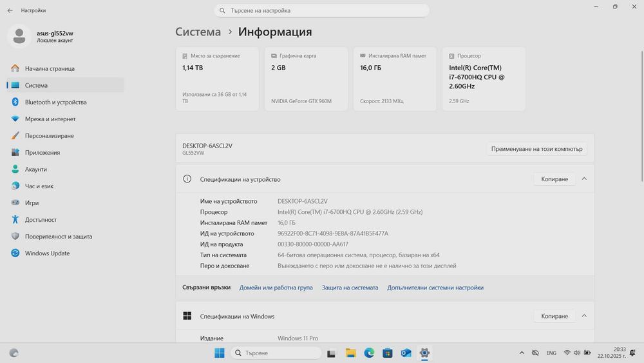Open notifications bell icon

pyautogui.click(x=632, y=353)
